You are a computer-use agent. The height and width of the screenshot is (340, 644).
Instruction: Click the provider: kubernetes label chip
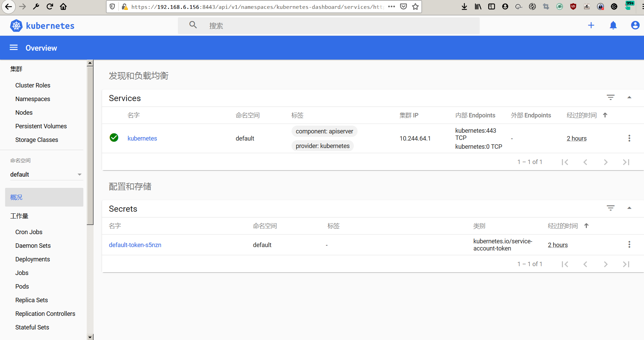323,146
